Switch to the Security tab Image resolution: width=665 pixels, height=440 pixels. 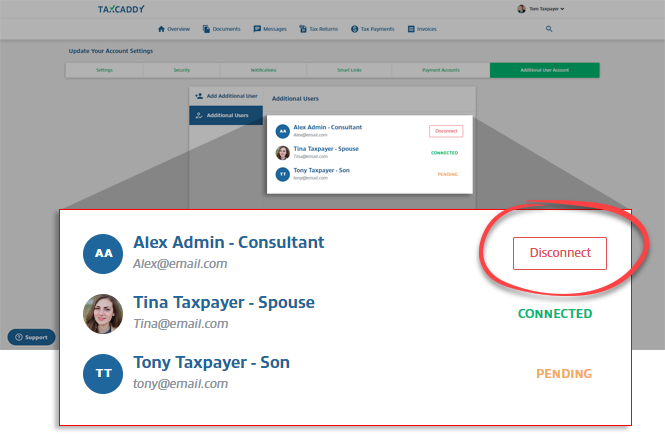tap(182, 70)
